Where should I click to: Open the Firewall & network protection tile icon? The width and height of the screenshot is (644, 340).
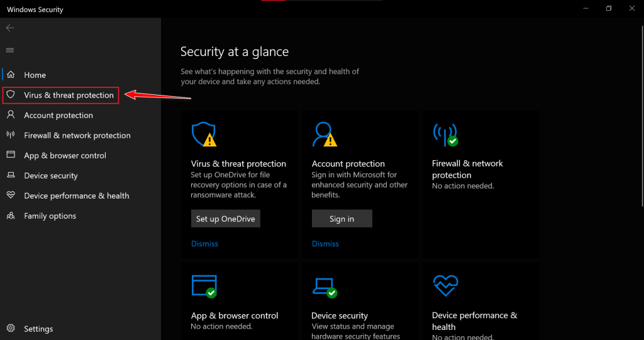(x=445, y=134)
